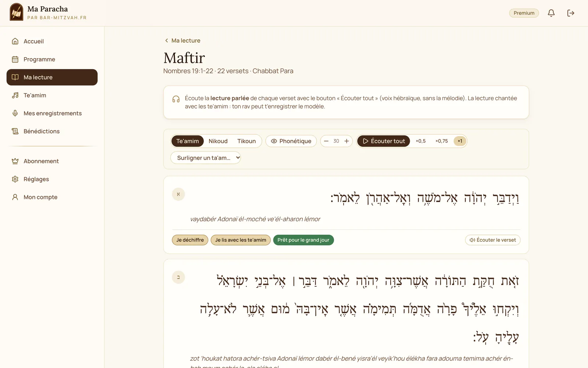Open Mes enregistrements page
Screen dimensions: 588x368
click(52, 113)
